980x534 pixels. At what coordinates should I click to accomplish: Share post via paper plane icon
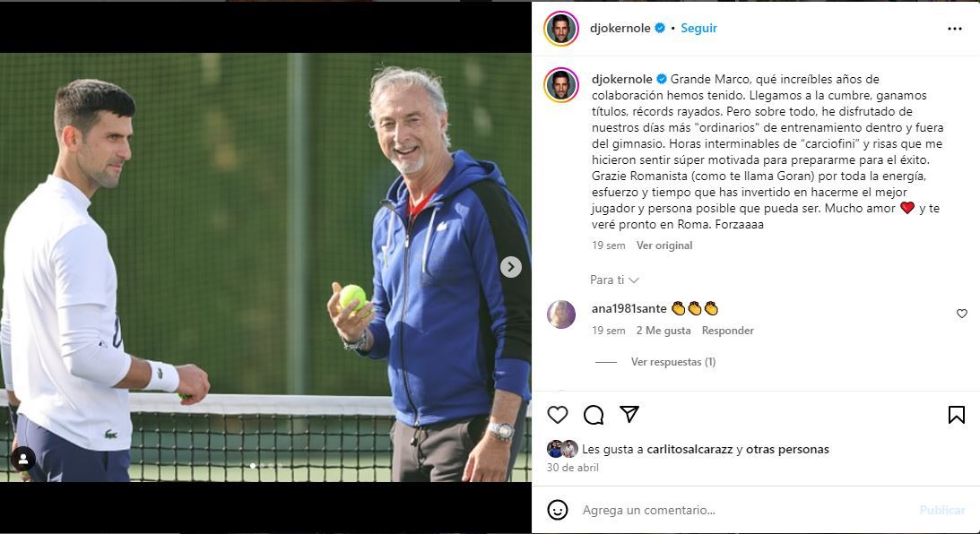tap(629, 414)
